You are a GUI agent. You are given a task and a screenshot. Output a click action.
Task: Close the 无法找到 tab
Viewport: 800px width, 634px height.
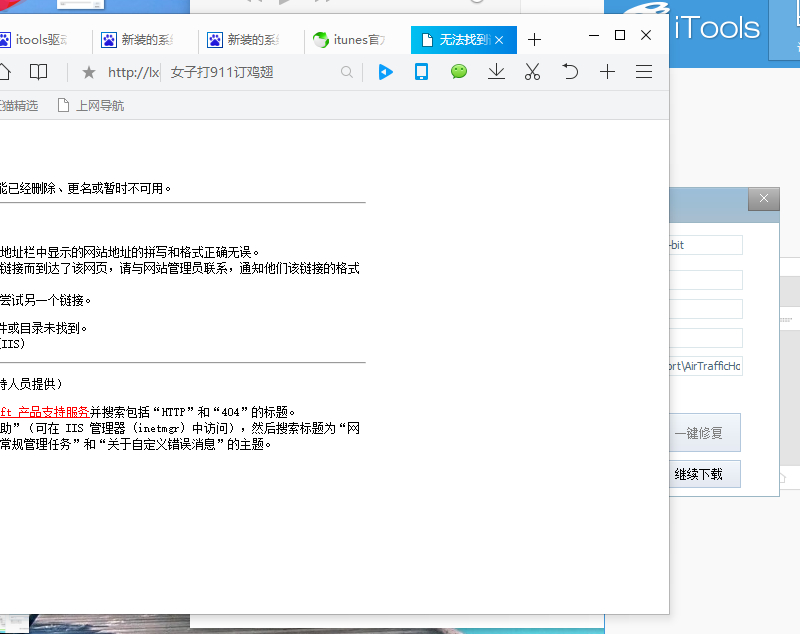point(499,40)
